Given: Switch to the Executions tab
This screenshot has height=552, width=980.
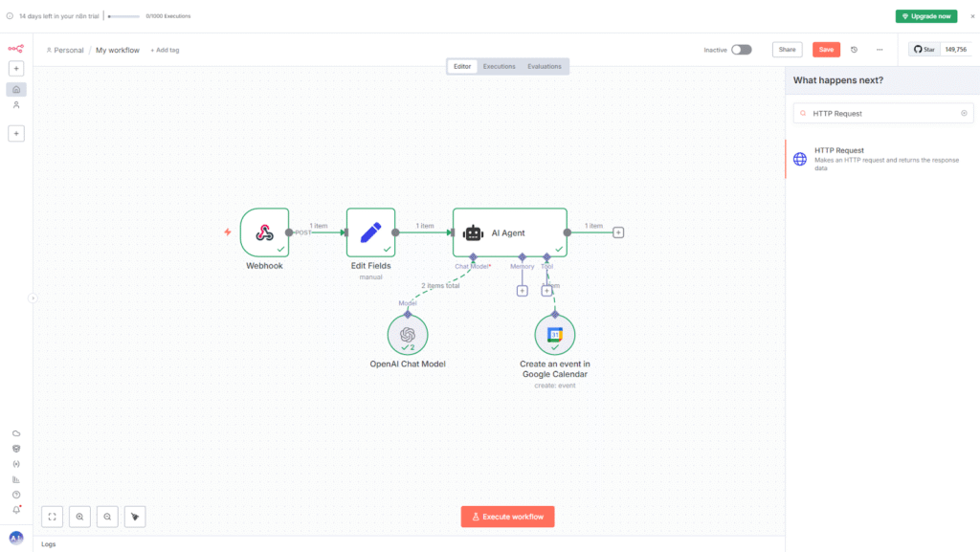Looking at the screenshot, I should pos(499,66).
